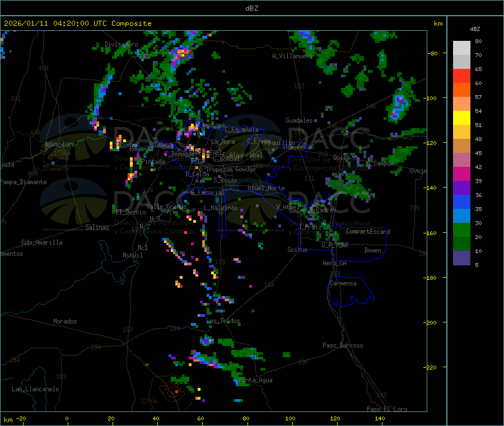Image resolution: width=504 pixels, height=426 pixels.
Task: Click the Divisadero place label
Action: pos(121,44)
